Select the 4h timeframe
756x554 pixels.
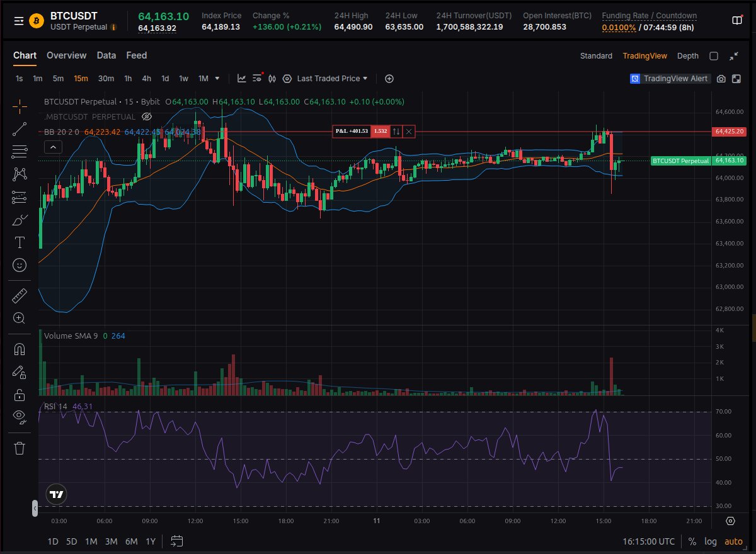click(x=146, y=79)
